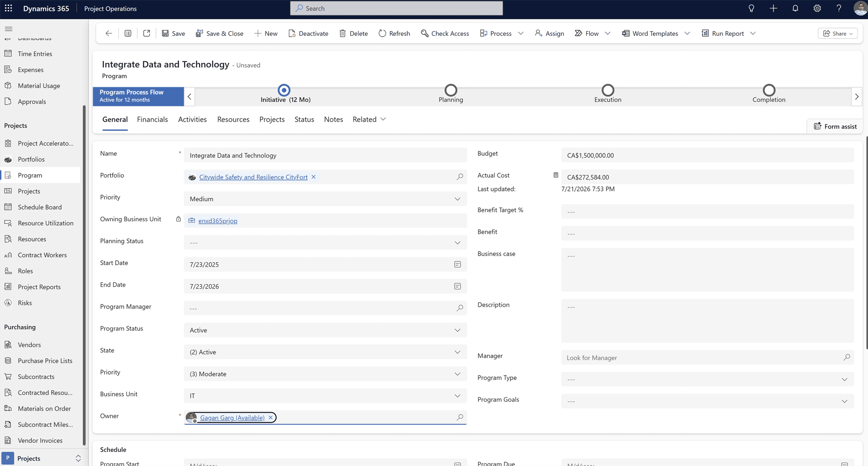868x466 pixels.
Task: Deactivate this program record
Action: (308, 33)
